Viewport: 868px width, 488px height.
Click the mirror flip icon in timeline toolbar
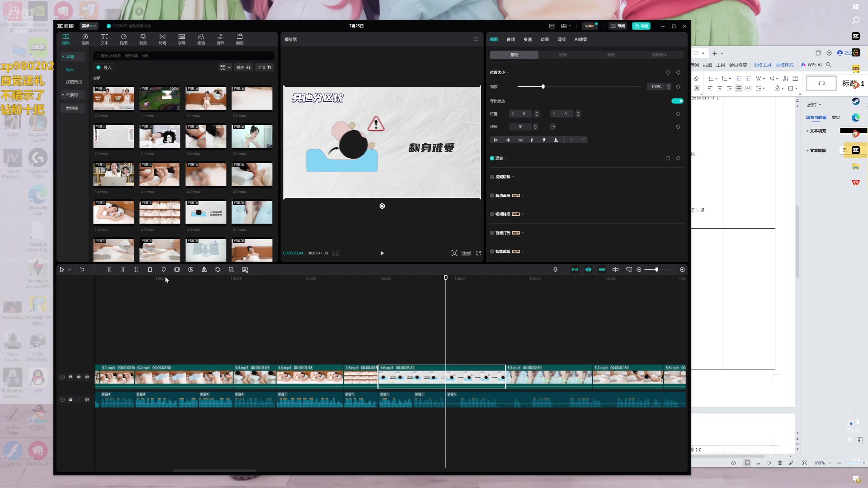click(204, 270)
